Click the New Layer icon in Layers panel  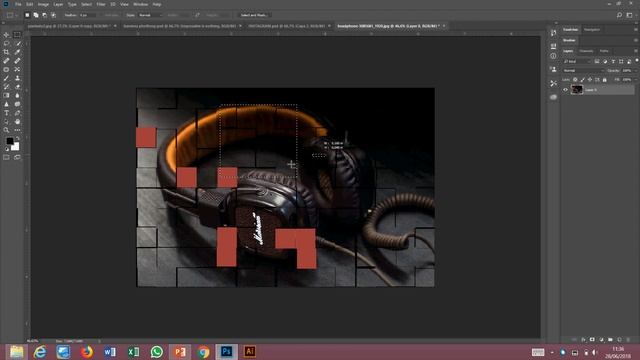pos(620,340)
